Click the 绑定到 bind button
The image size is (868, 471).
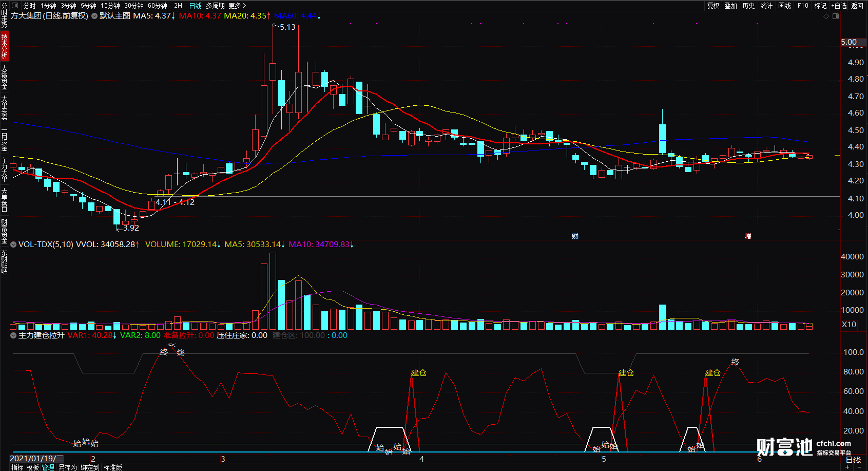click(90, 467)
